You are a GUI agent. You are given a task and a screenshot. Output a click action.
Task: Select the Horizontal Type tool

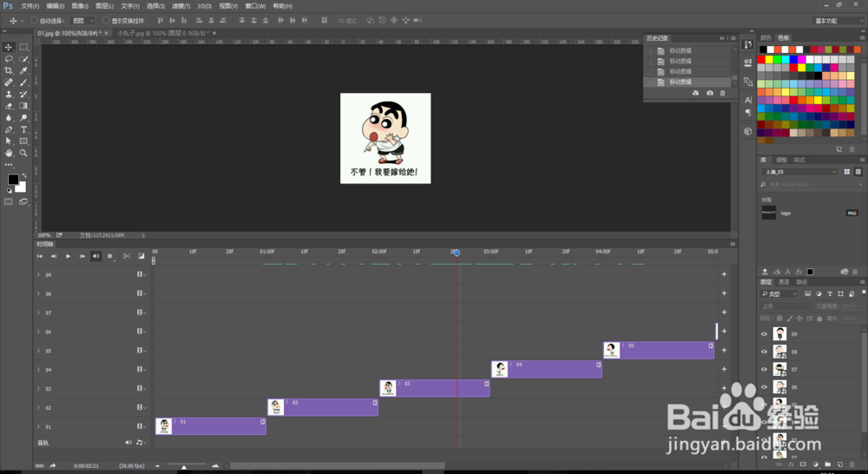(23, 129)
